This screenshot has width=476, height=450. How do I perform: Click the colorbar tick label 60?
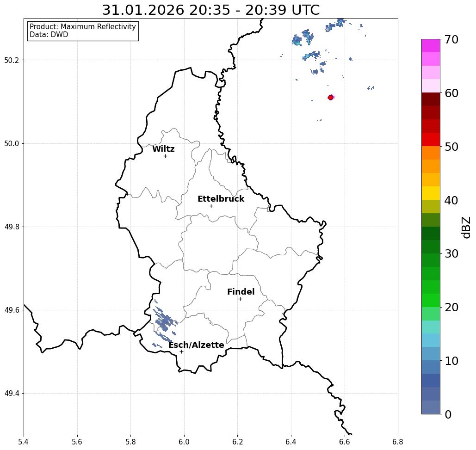pos(451,93)
